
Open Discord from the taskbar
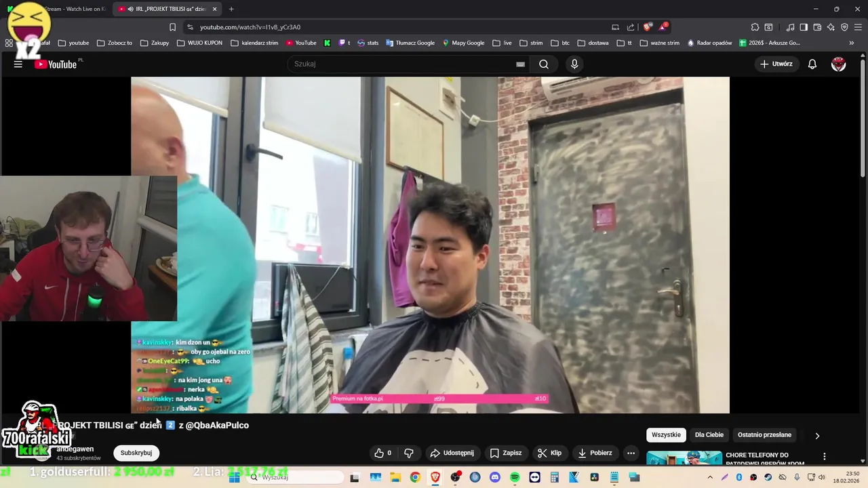494,477
